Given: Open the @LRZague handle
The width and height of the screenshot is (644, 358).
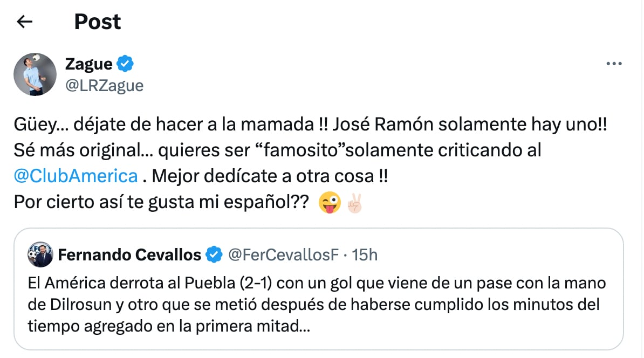Looking at the screenshot, I should coord(104,85).
